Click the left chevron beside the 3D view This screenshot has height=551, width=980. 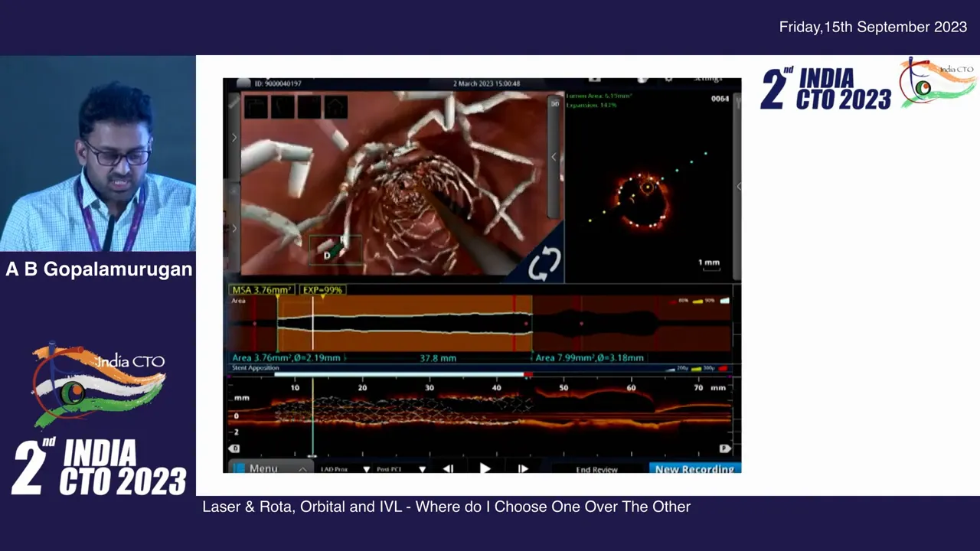click(x=554, y=157)
